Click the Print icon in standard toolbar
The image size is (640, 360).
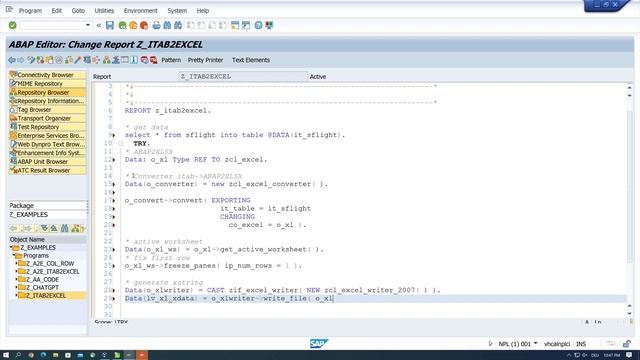[156, 25]
